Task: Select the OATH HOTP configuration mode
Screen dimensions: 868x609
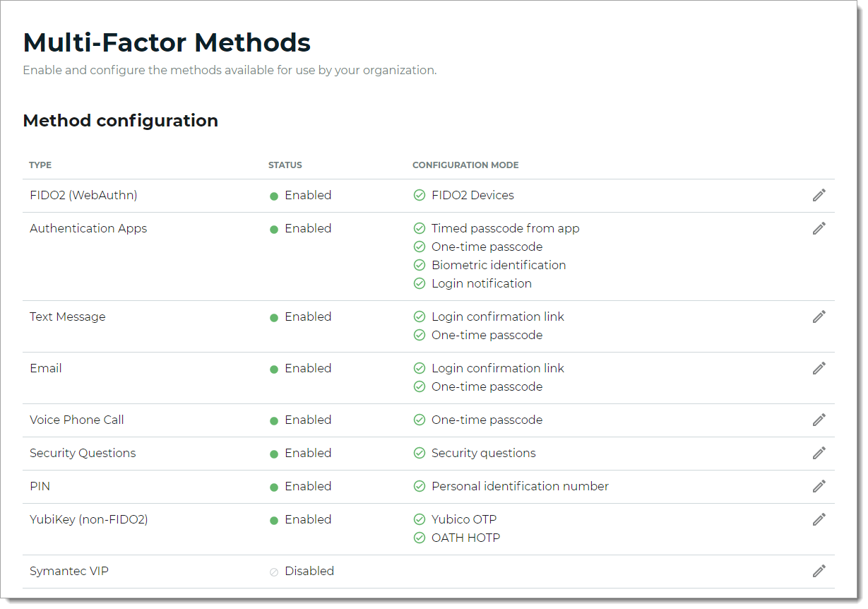Action: (x=465, y=538)
